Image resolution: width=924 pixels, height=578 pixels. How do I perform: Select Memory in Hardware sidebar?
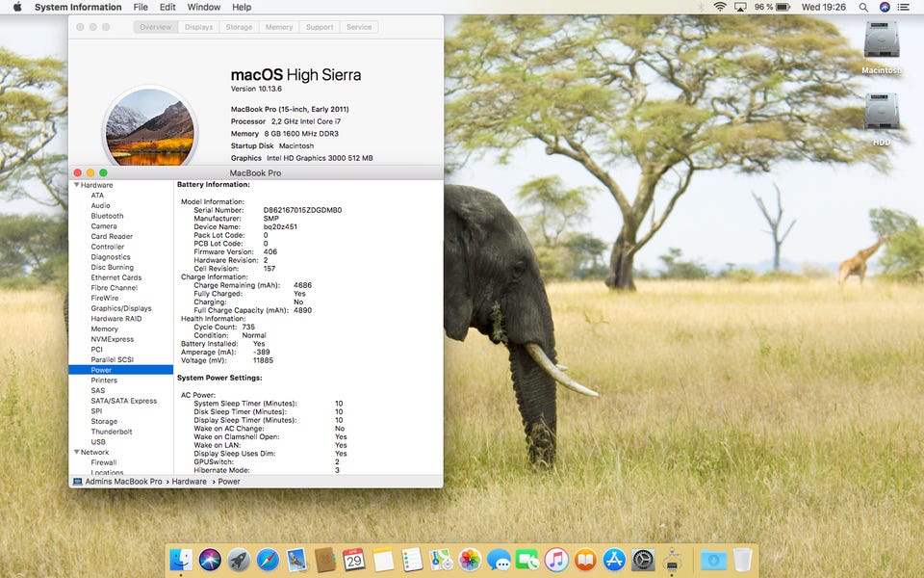[104, 329]
